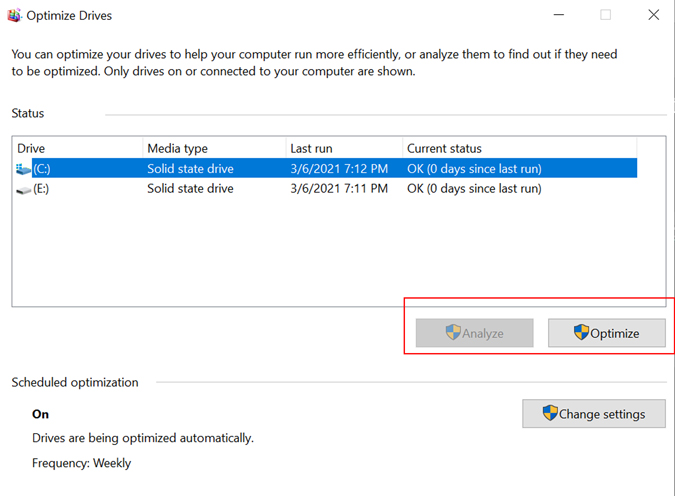This screenshot has width=675, height=496.
Task: Minimize the Optimize Drives window
Action: tap(559, 15)
